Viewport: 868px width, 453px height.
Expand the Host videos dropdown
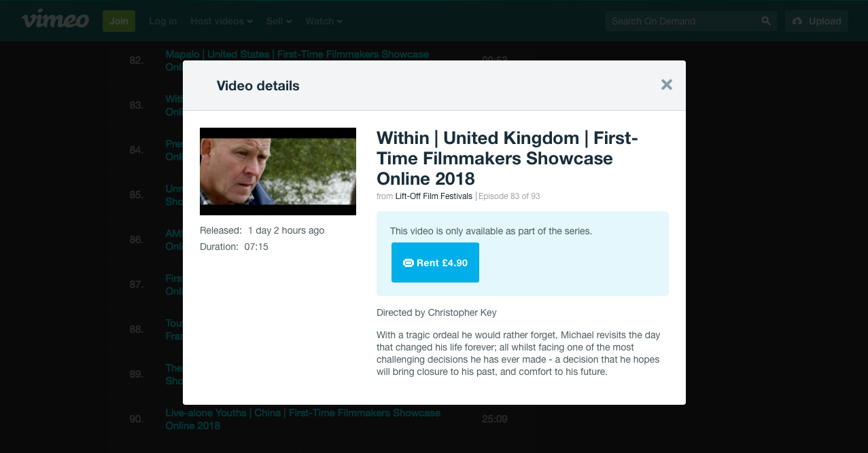coord(221,21)
